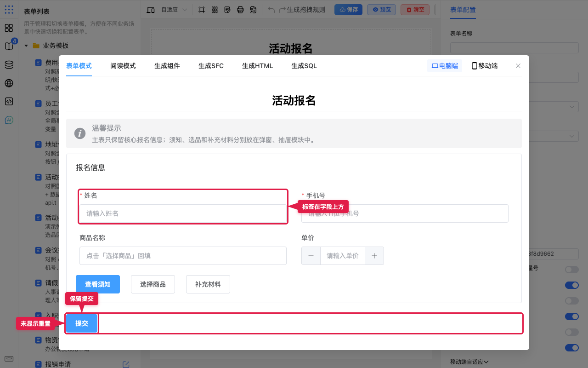Decrease 单价 with the minus button
This screenshot has height=368, width=588.
(311, 256)
